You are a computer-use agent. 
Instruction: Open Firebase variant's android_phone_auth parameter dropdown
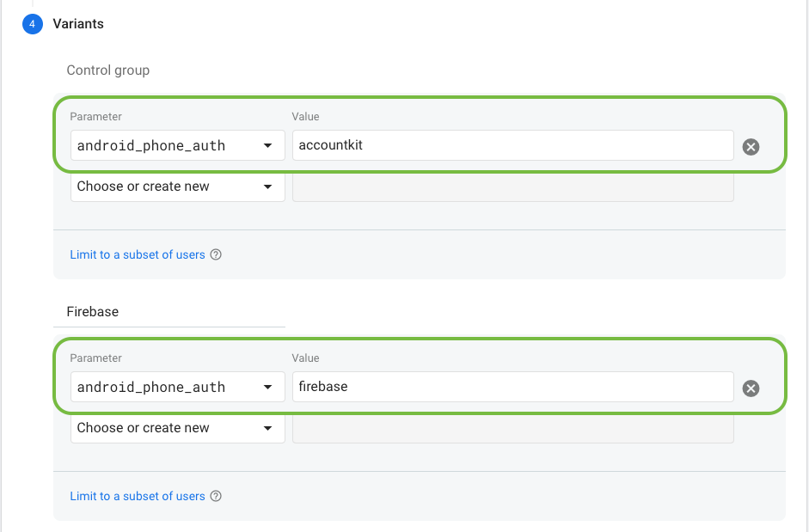point(177,387)
